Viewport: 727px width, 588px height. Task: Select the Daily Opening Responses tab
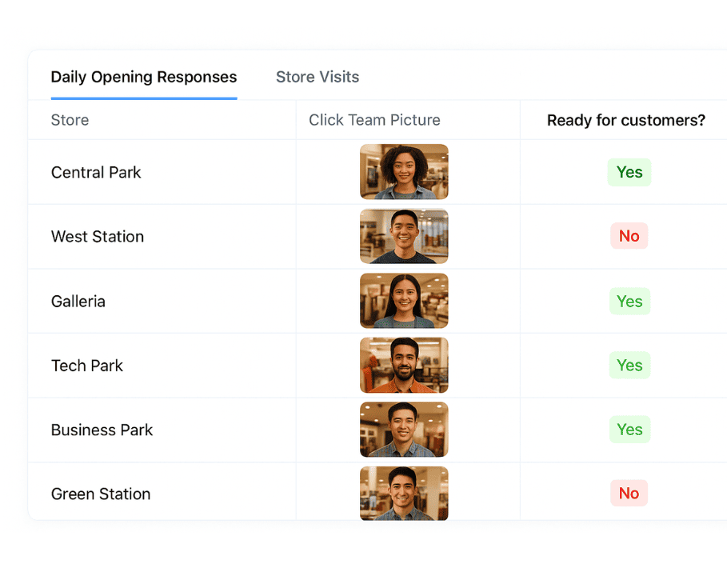(x=143, y=77)
